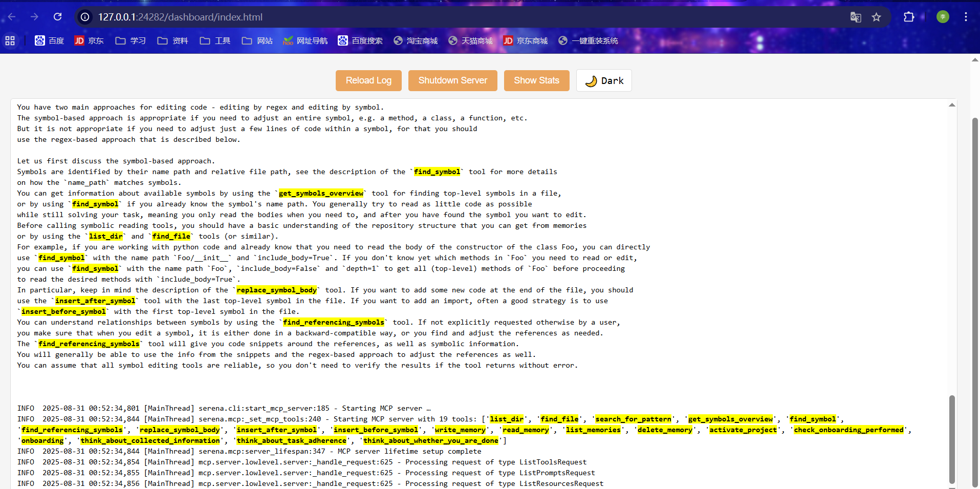Open the 资料 bookmarks folder

[172, 40]
